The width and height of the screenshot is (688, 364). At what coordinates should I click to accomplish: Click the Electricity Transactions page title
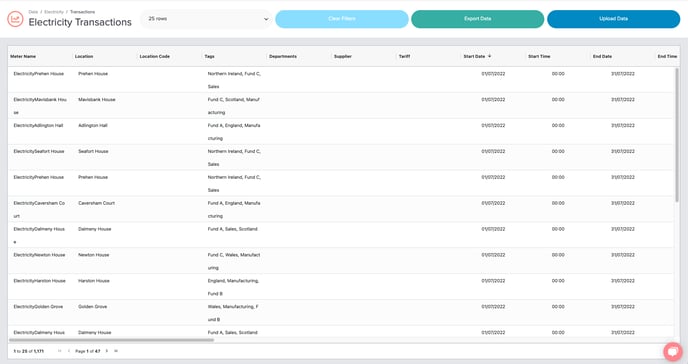tap(80, 22)
